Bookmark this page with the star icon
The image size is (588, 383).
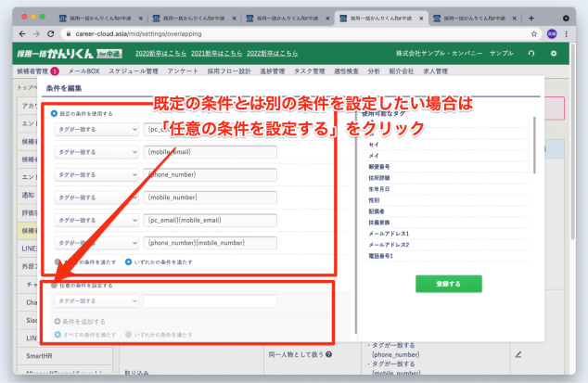[536, 33]
